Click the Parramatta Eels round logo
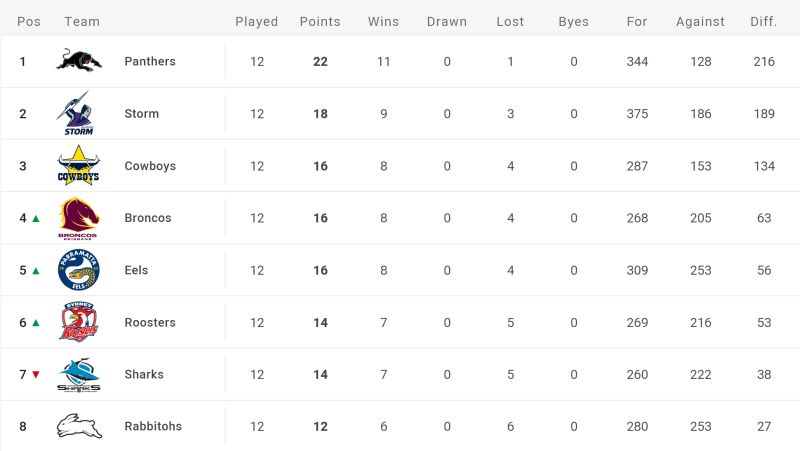This screenshot has width=800, height=451. [x=79, y=270]
